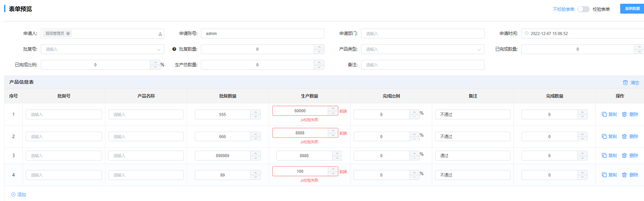644x201 pixels.
Task: Expand the 批复号 dropdown
Action: pyautogui.click(x=159, y=50)
